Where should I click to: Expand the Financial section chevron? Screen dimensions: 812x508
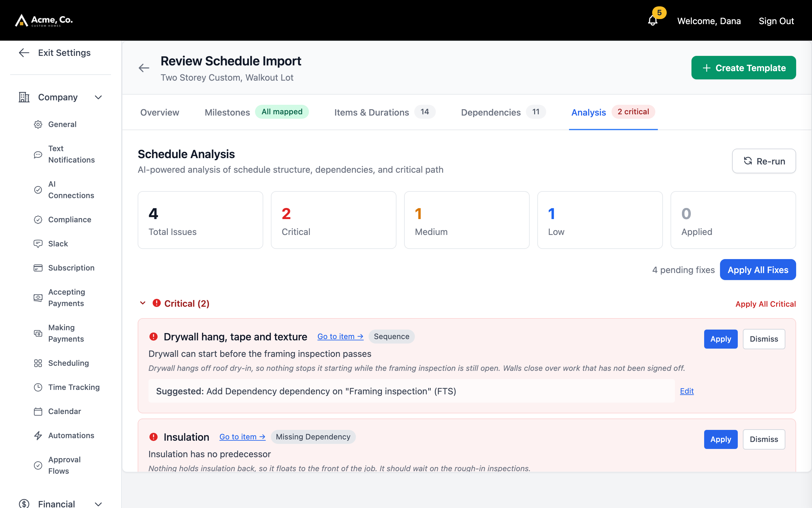(x=98, y=504)
